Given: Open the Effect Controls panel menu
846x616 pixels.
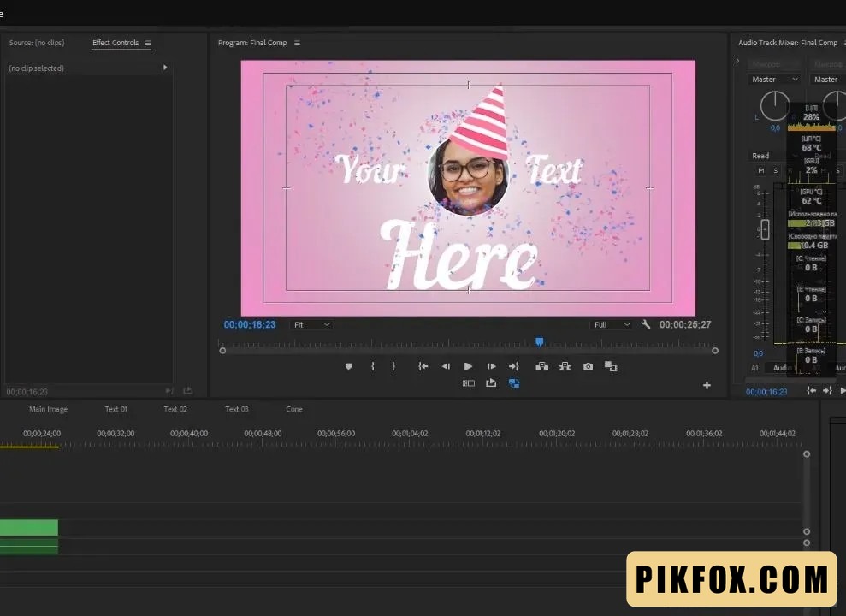Looking at the screenshot, I should tap(148, 43).
